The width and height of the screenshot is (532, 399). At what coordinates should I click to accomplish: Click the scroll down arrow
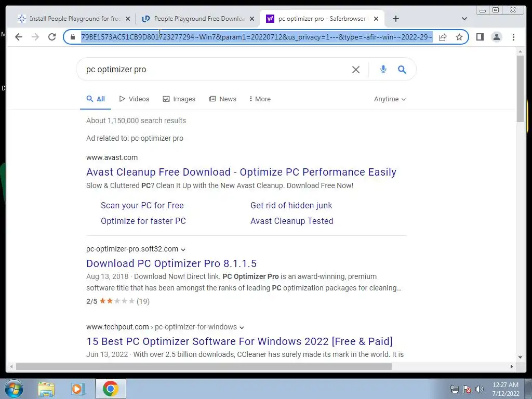click(520, 357)
